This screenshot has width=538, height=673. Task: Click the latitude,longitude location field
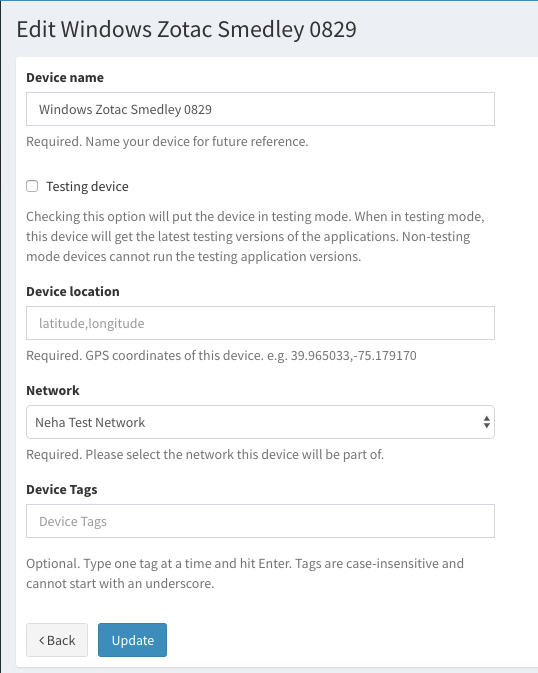(260, 323)
